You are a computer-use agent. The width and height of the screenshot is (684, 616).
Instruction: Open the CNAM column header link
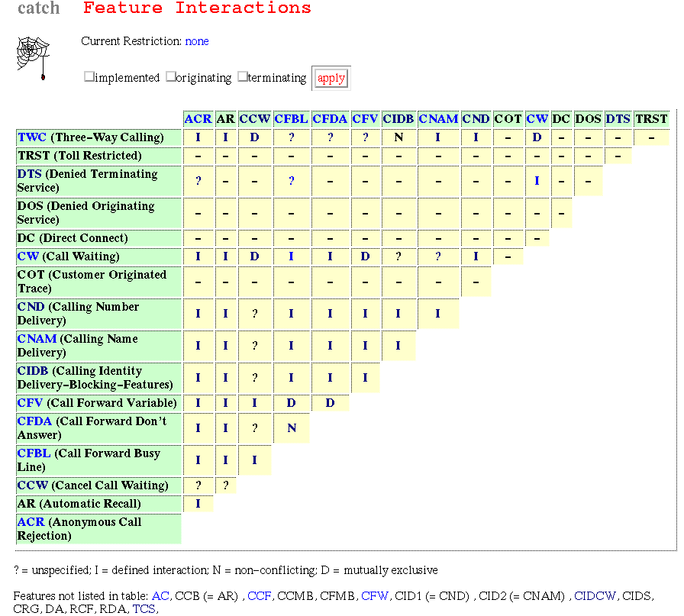click(x=438, y=118)
